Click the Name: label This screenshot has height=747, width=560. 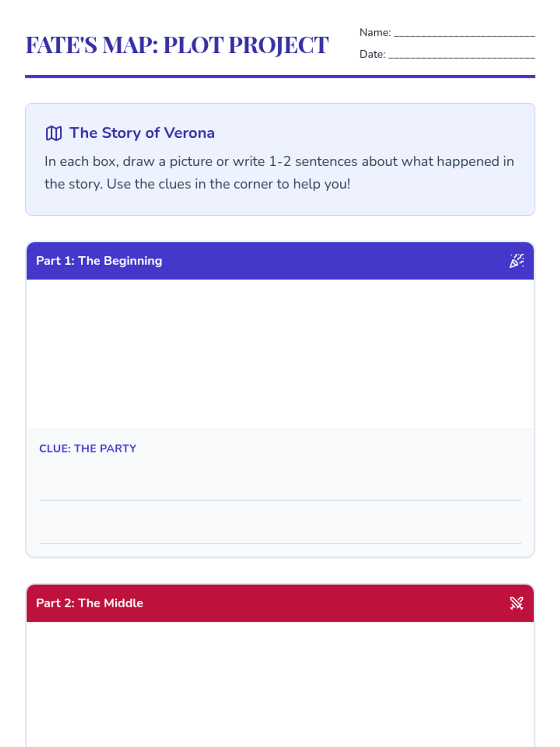tap(375, 32)
